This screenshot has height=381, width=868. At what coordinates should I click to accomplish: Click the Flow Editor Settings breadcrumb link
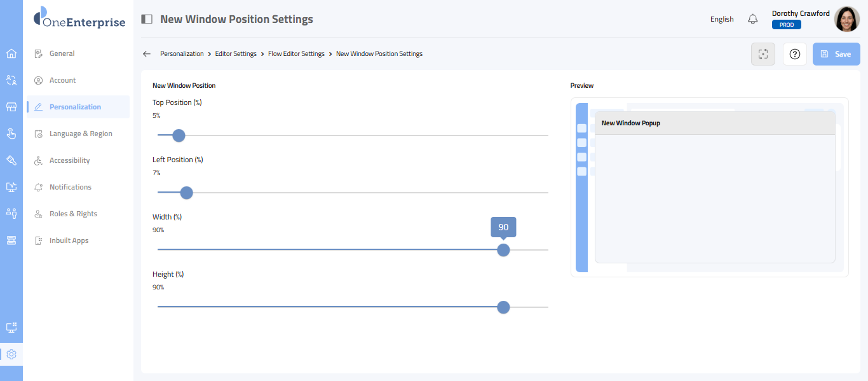[x=296, y=54]
